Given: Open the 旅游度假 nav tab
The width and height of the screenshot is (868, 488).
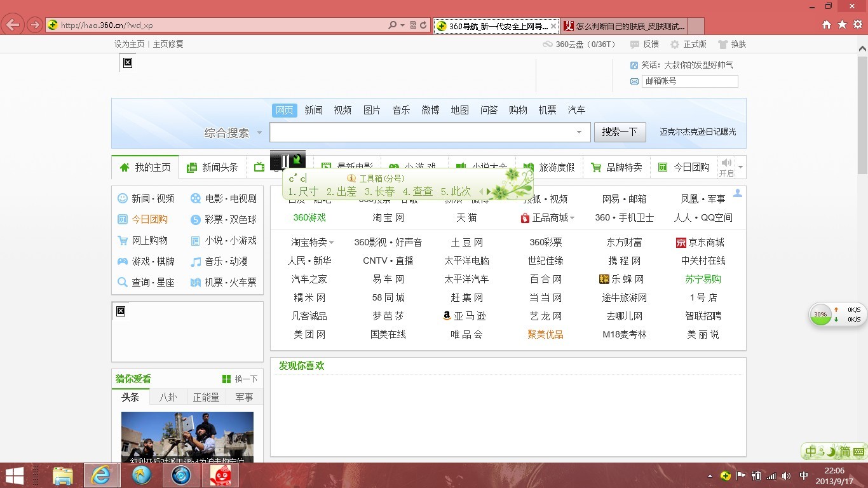Looking at the screenshot, I should coord(550,167).
